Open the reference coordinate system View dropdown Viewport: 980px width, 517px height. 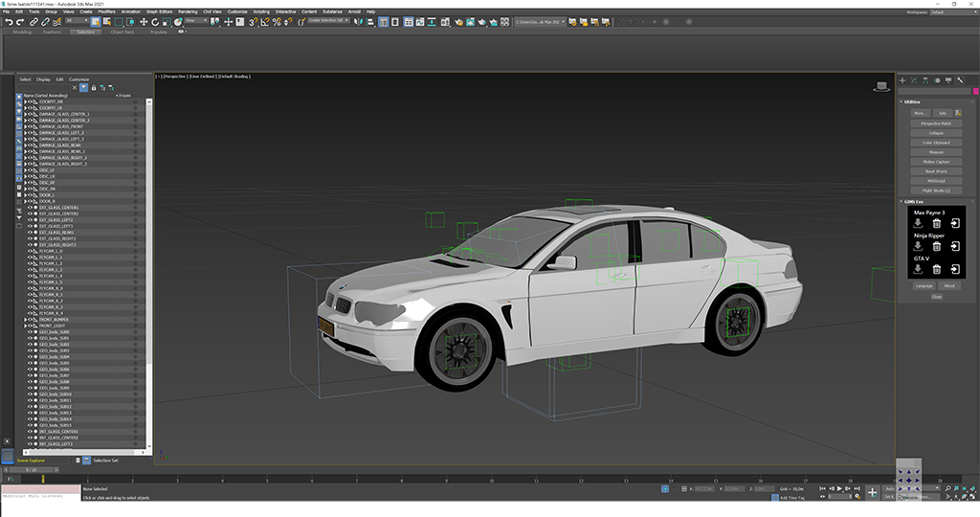pyautogui.click(x=195, y=21)
